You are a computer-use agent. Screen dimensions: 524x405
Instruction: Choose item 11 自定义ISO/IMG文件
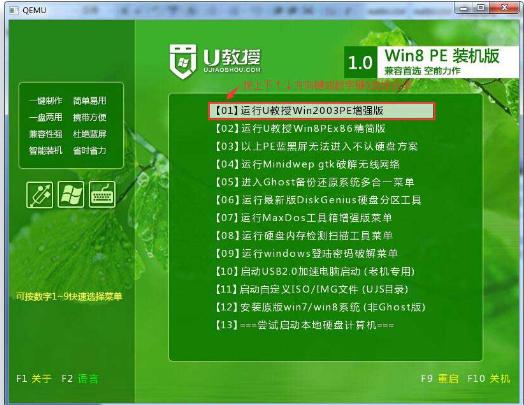(311, 289)
